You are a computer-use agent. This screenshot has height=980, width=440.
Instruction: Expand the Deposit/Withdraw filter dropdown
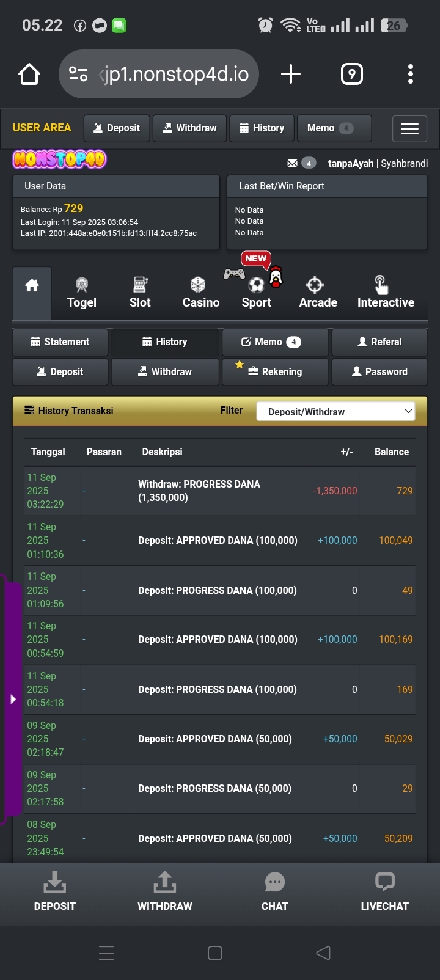335,412
